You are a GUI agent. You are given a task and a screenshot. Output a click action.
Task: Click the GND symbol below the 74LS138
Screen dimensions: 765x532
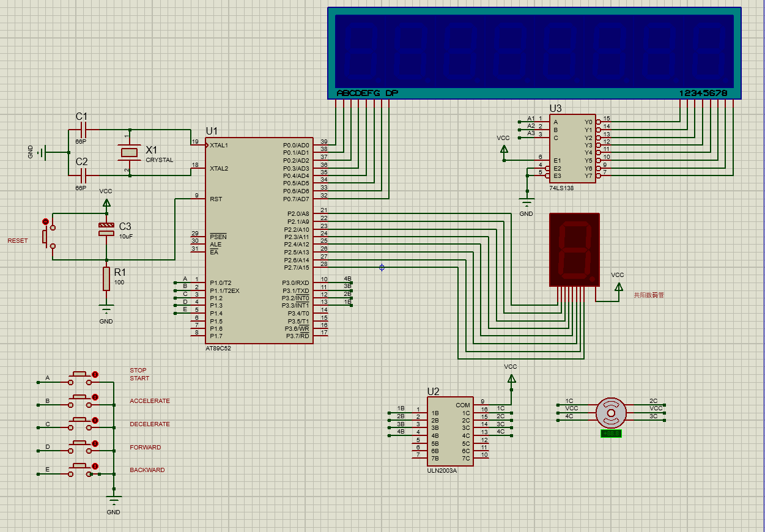[526, 202]
